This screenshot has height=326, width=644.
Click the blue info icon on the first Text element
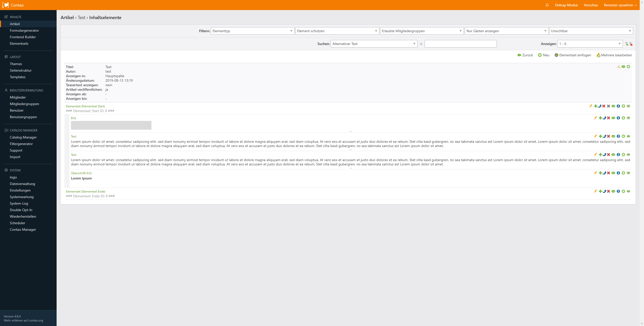pos(618,136)
